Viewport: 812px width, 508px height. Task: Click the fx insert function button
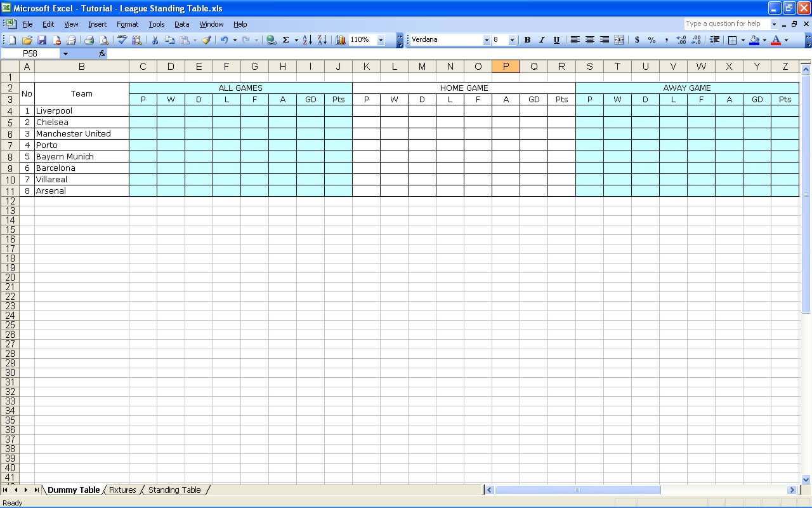click(102, 54)
